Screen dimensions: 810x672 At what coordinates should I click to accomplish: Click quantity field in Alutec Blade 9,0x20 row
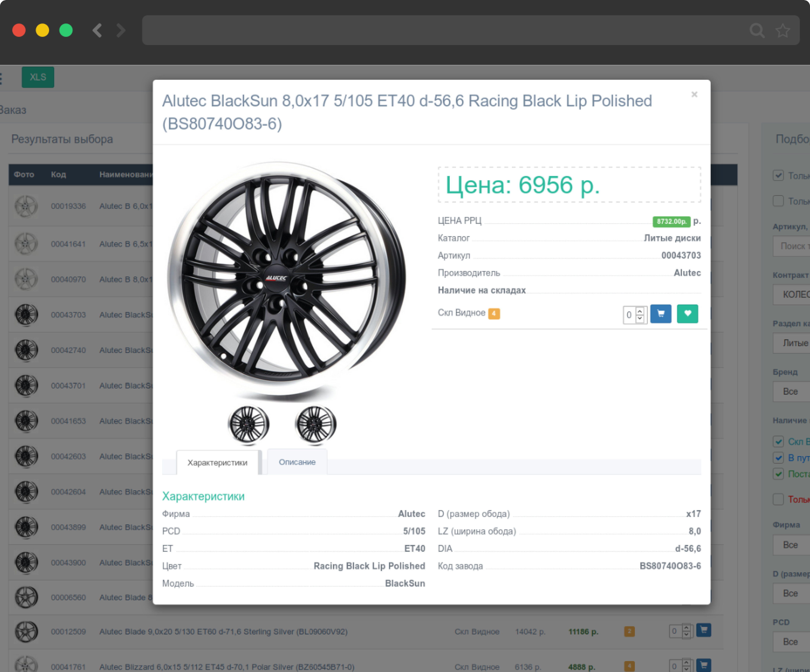coord(675,631)
